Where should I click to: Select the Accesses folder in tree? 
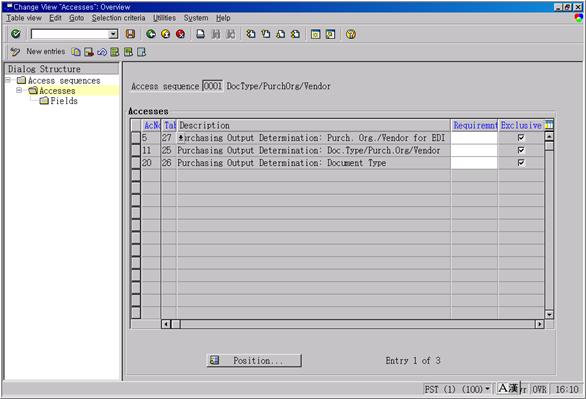tap(52, 90)
